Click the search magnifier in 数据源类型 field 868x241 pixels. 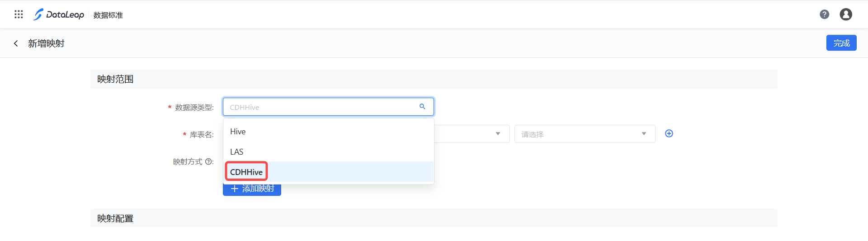click(422, 107)
